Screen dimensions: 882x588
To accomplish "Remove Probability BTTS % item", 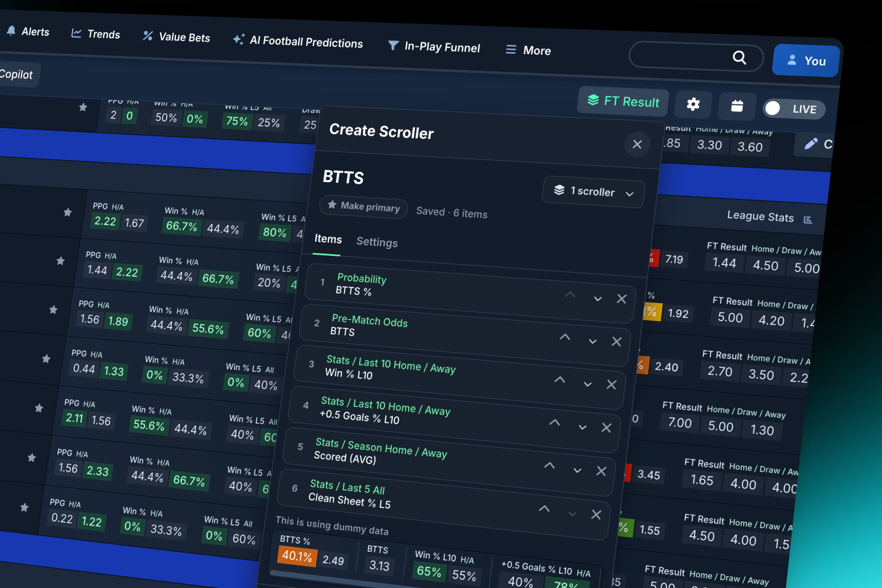I will [622, 299].
